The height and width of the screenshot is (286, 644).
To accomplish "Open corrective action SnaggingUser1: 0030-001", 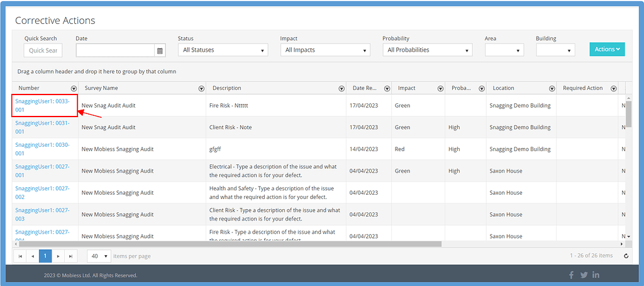I will (43, 149).
